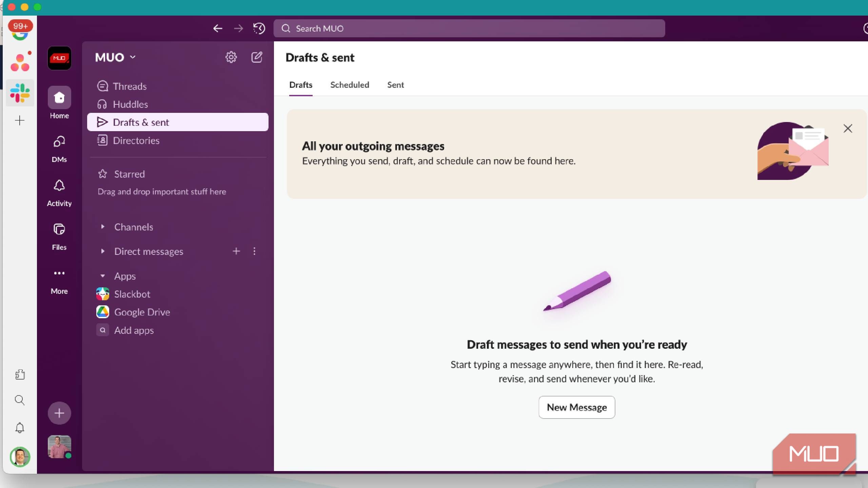Open the dock extensions puzzle icon
The height and width of the screenshot is (488, 868).
tap(20, 374)
